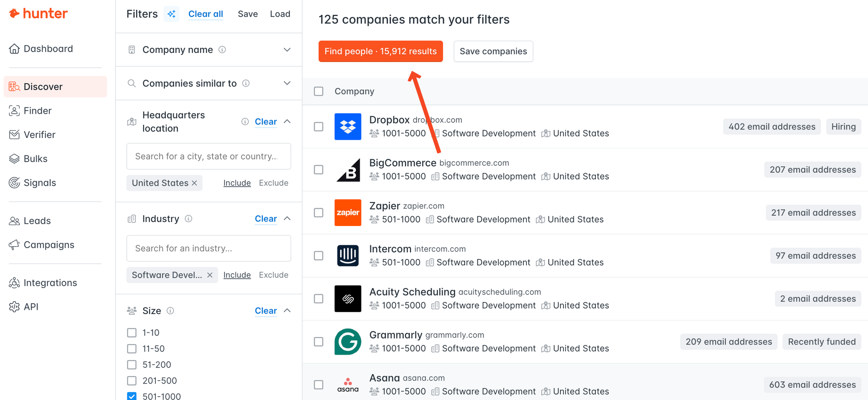868x400 pixels.
Task: Go to Campaigns in the sidebar
Action: [49, 245]
